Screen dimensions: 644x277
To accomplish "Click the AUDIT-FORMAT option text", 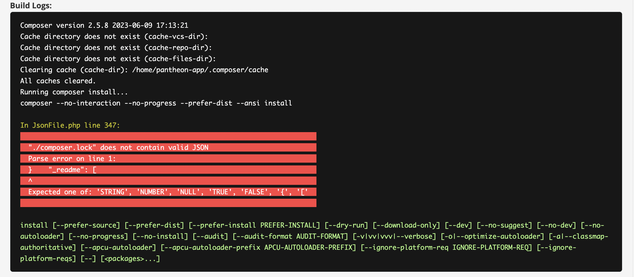I will coord(322,236).
